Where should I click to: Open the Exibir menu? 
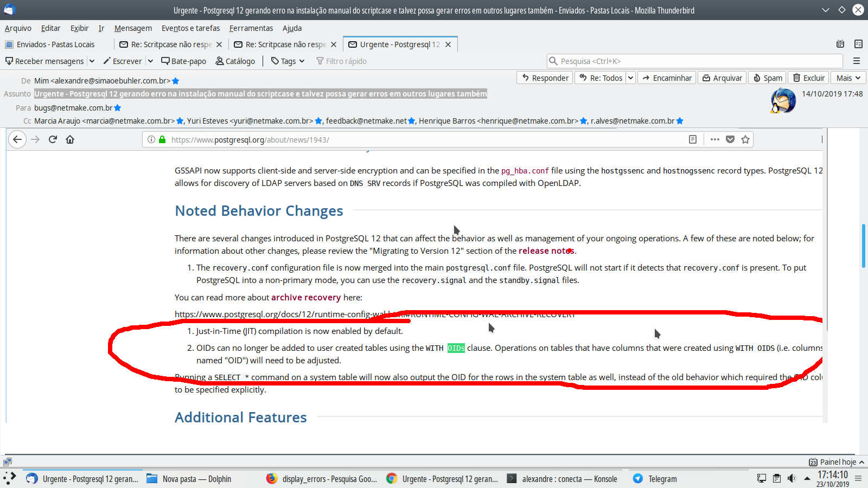(x=79, y=28)
